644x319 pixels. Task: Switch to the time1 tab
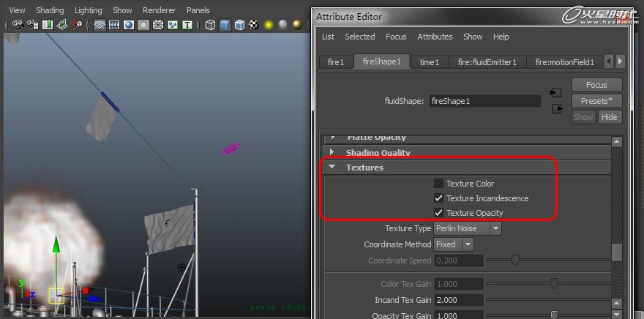[429, 62]
